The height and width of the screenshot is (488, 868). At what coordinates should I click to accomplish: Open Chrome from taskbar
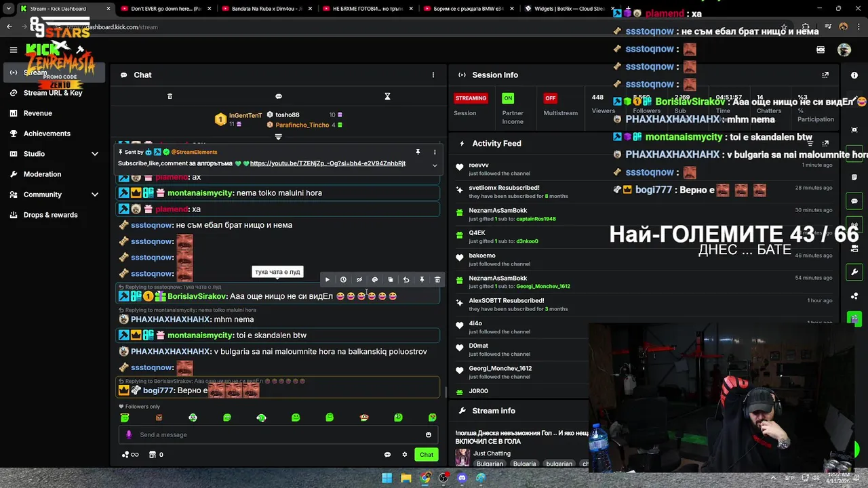(x=425, y=478)
